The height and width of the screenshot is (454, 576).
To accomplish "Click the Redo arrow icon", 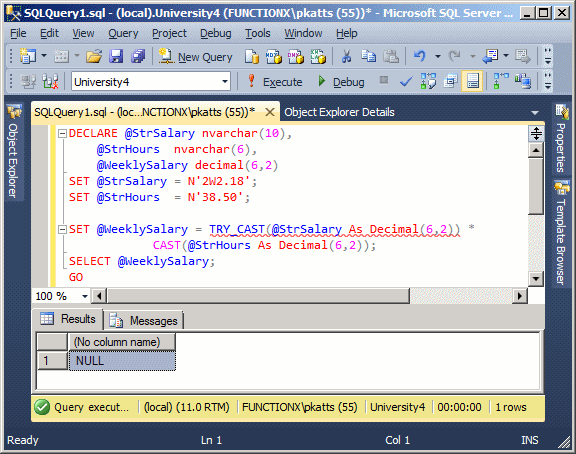I will pyautogui.click(x=455, y=57).
